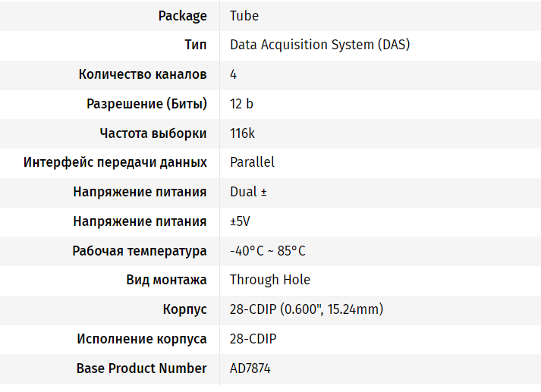The height and width of the screenshot is (392, 541).
Task: Click the "Разрешение (Биты)" label
Action: click(x=147, y=104)
